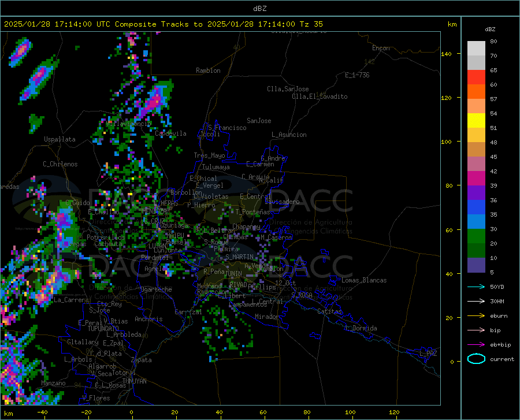The image size is (520, 420).
Task: Click the Potrerillos map label
Action: (x=106, y=237)
